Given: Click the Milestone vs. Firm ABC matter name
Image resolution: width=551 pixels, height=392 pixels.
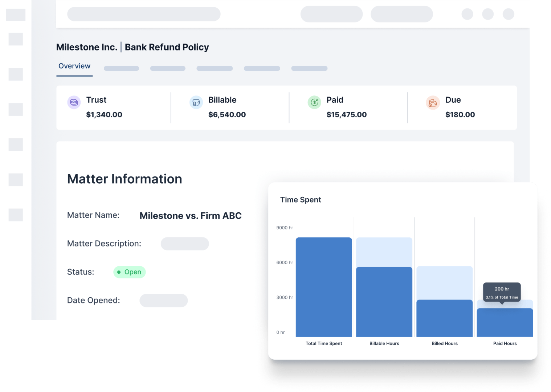Looking at the screenshot, I should pyautogui.click(x=191, y=215).
